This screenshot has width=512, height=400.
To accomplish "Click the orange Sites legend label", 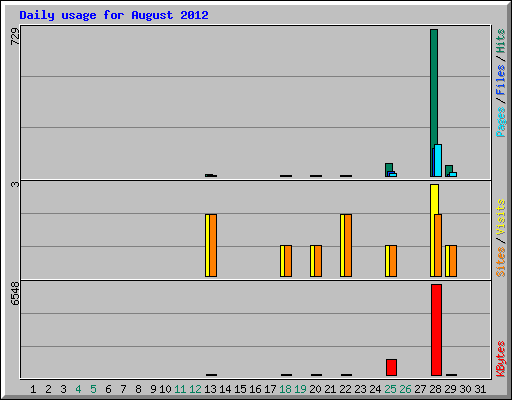I will click(x=501, y=262).
